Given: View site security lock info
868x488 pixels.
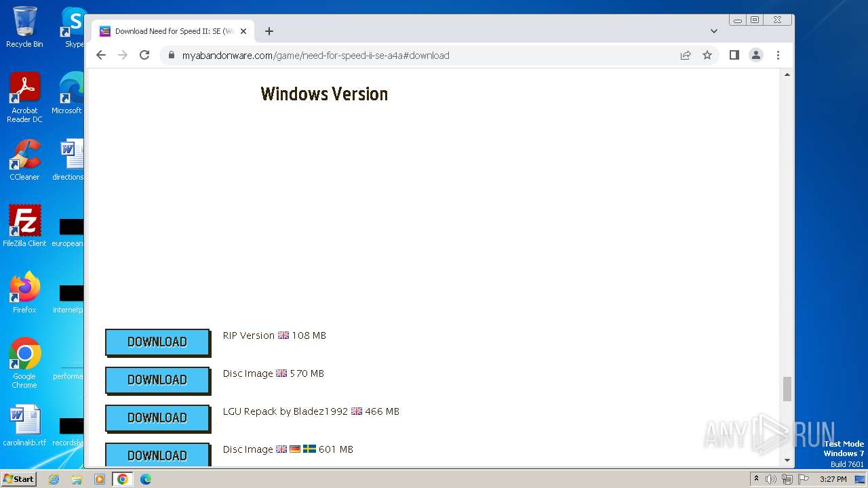Looking at the screenshot, I should coord(171,56).
